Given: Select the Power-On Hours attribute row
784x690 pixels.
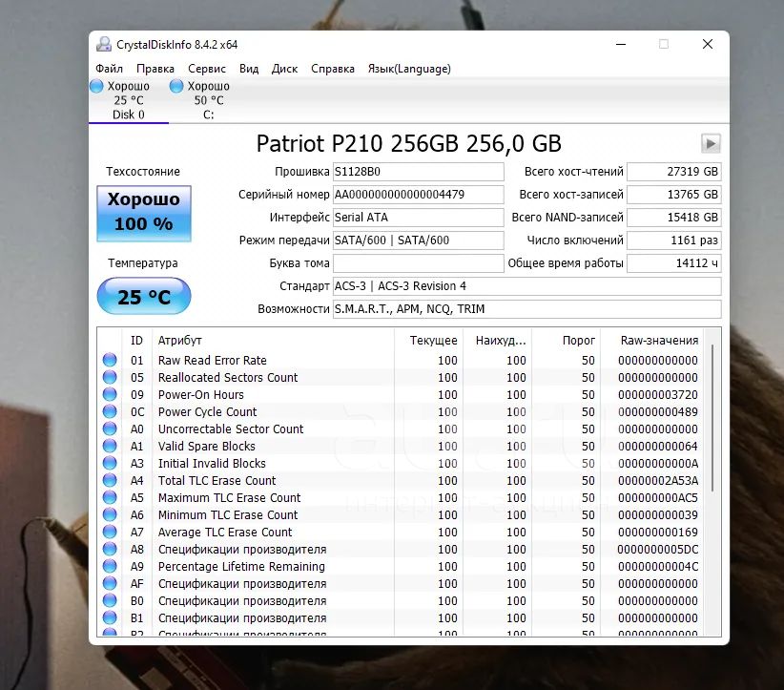Looking at the screenshot, I should pos(400,394).
